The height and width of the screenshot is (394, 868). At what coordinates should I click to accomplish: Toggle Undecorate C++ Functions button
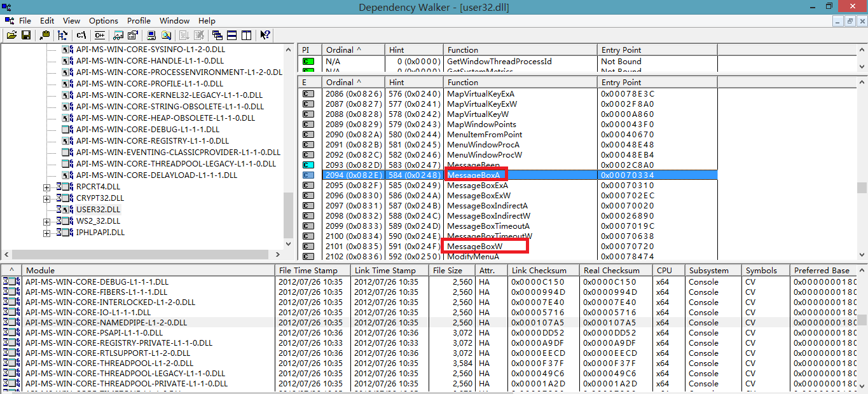coord(100,35)
